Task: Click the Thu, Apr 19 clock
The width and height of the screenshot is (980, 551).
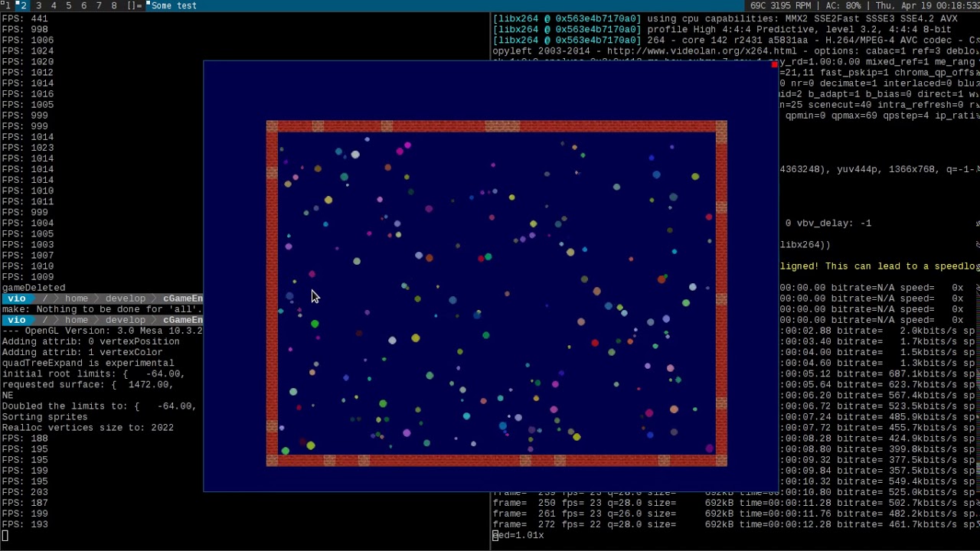Action: [x=927, y=5]
